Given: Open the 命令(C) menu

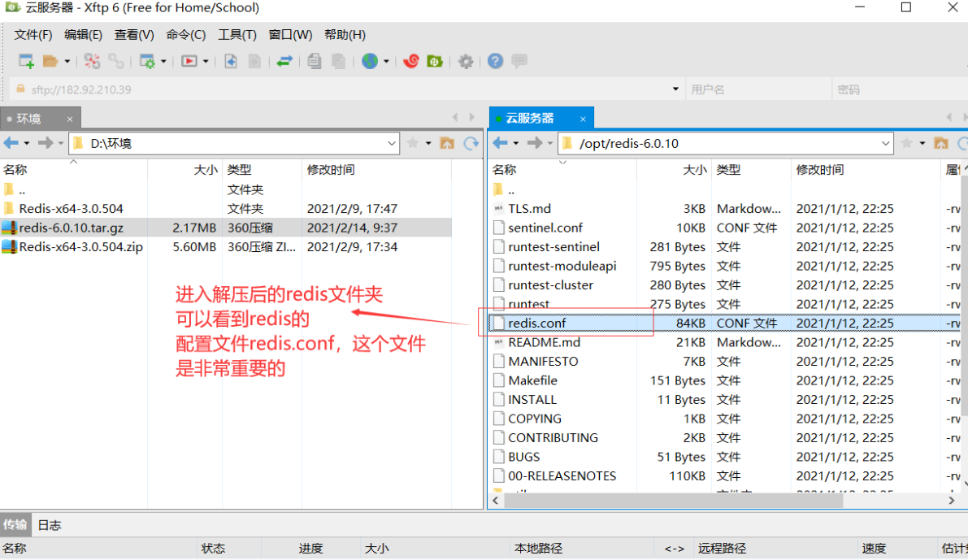Looking at the screenshot, I should coord(186,35).
